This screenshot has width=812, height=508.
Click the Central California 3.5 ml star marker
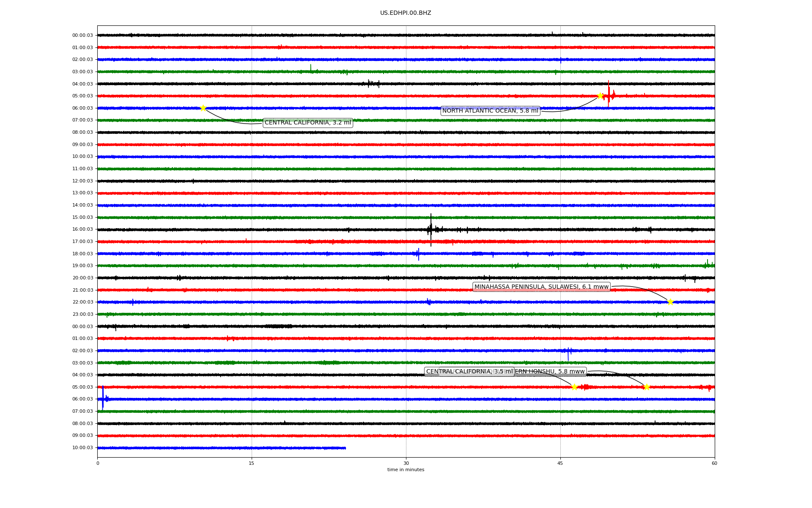574,387
